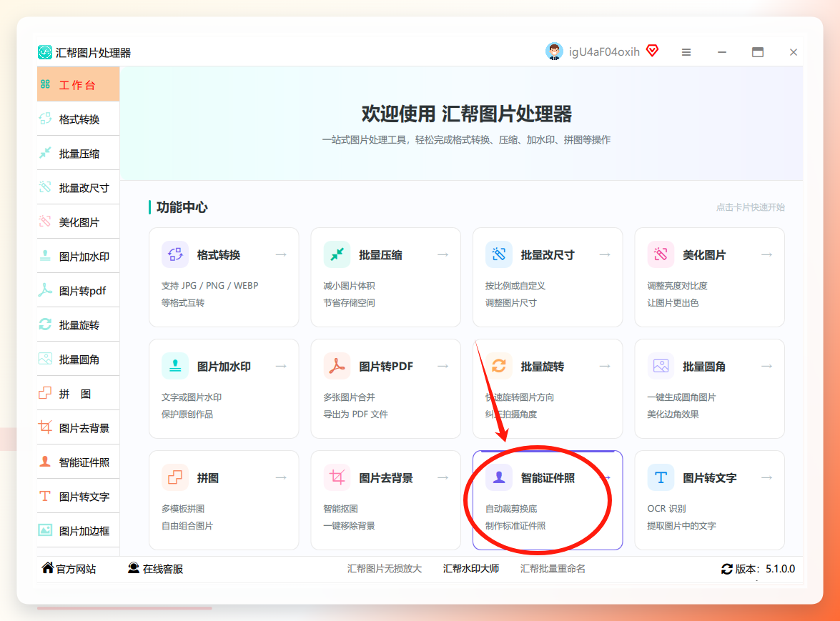The height and width of the screenshot is (621, 840).
Task: Open the 官方网站 link
Action: [69, 569]
